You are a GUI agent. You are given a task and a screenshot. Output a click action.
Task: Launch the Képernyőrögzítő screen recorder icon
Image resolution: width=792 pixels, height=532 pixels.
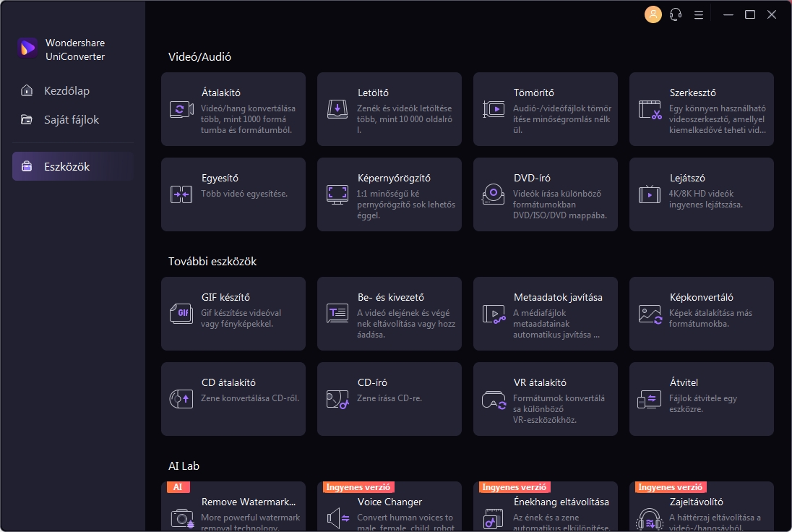pos(337,194)
